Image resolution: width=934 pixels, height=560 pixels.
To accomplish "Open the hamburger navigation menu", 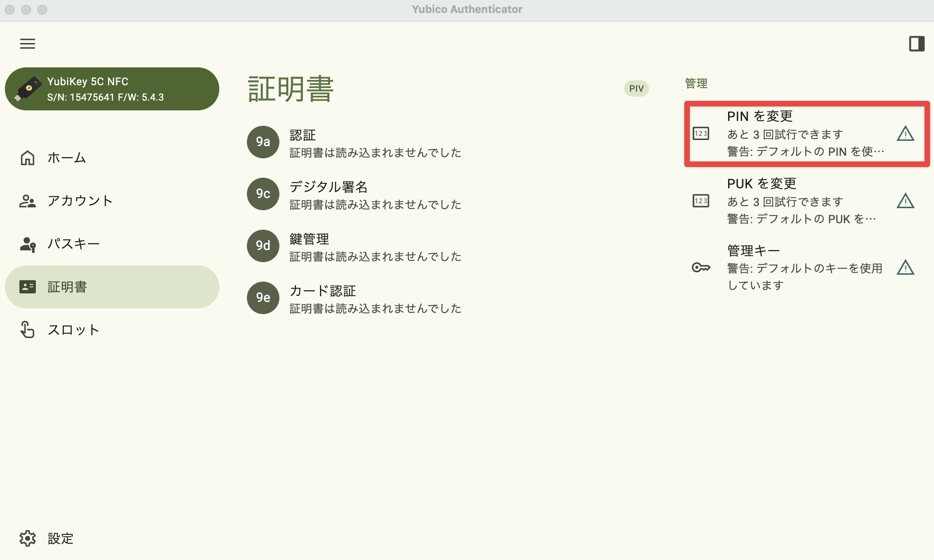I will 28,43.
